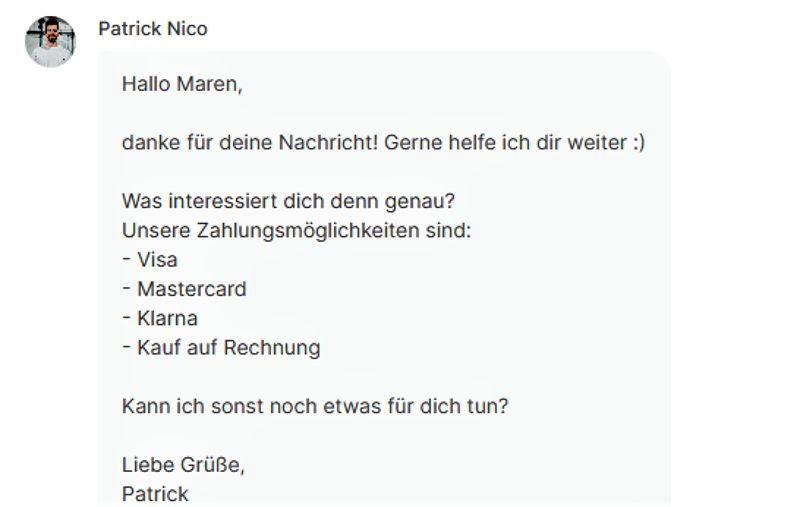Click "Kann ich sonst noch etwas für dich tun?"
800x507 pixels.
pyautogui.click(x=315, y=407)
